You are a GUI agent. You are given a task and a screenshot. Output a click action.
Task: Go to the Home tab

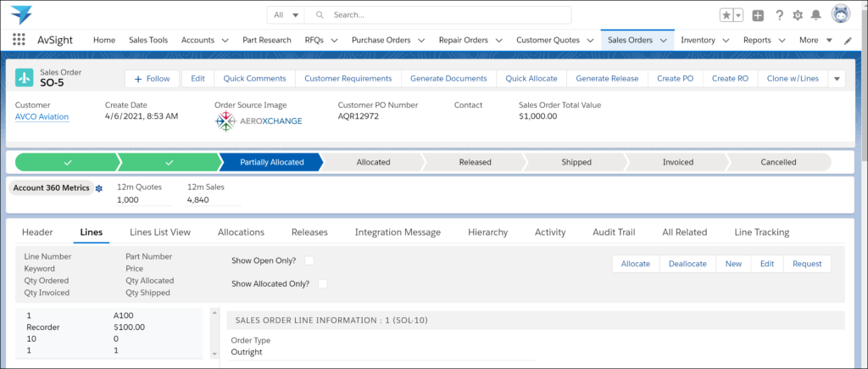(x=104, y=40)
